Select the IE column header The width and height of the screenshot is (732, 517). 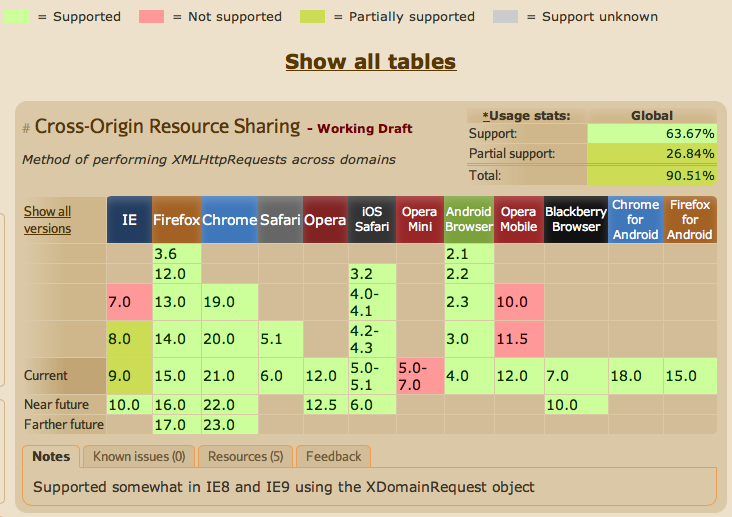coord(129,220)
